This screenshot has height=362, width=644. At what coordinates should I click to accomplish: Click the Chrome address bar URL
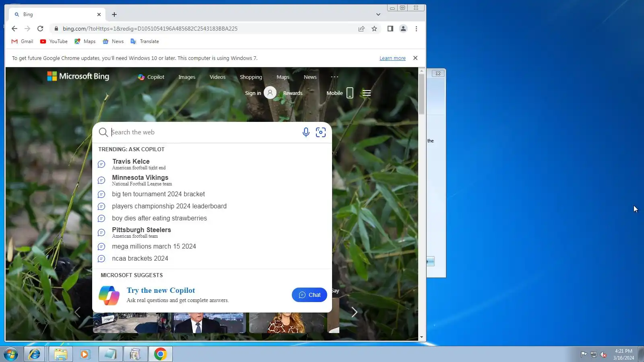(x=150, y=29)
